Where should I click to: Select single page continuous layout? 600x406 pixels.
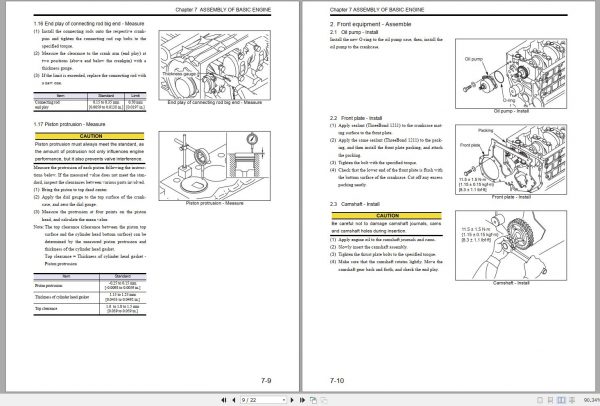tap(550, 400)
